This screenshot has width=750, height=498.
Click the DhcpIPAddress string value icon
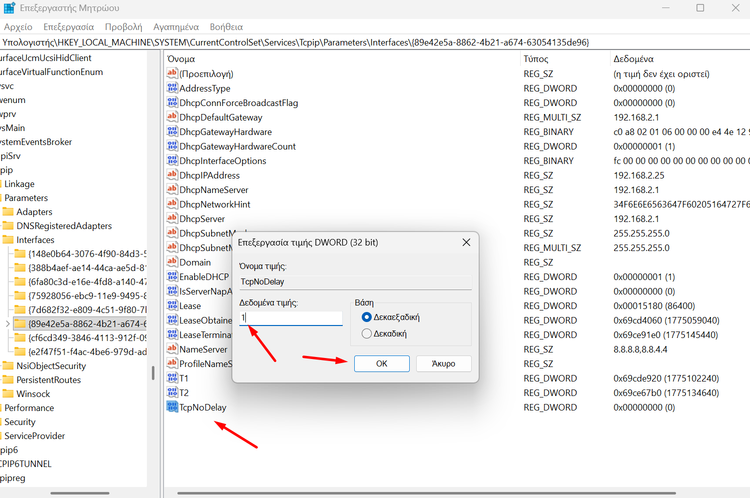point(171,175)
